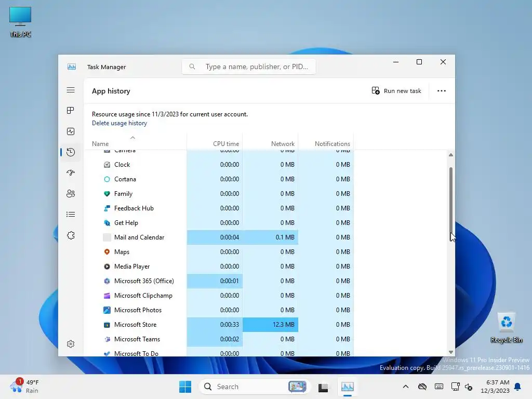The height and width of the screenshot is (399, 532).
Task: Click the Mail and Calendar placeholder icon
Action: (107, 237)
